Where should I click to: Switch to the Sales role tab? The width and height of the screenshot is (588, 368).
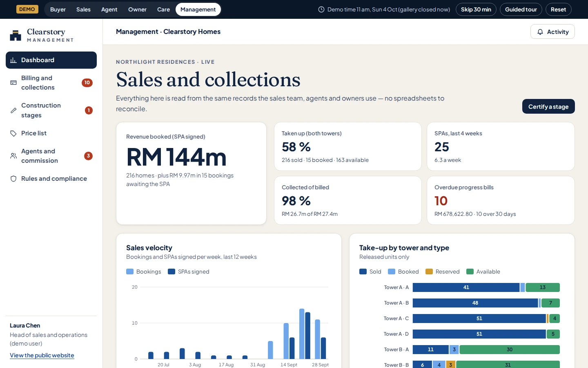(83, 9)
